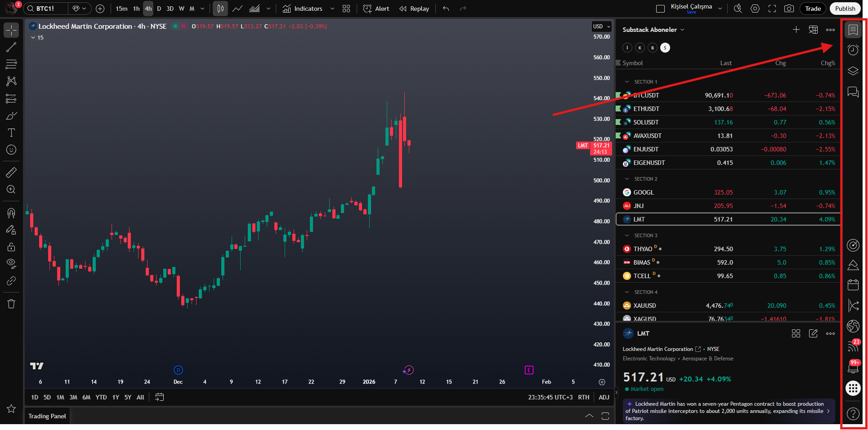Click the Publish button
The width and height of the screenshot is (868, 430).
[845, 9]
